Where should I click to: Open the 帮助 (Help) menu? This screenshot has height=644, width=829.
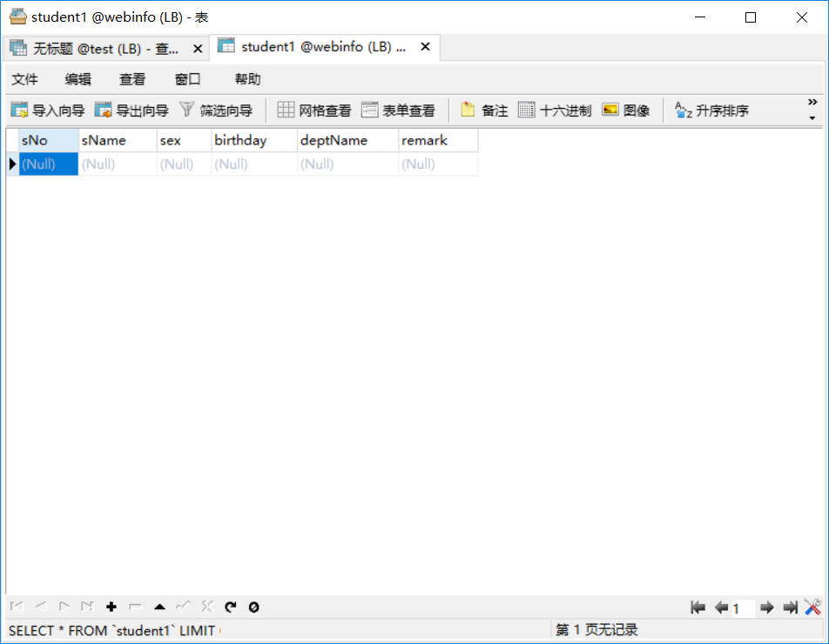click(x=248, y=79)
